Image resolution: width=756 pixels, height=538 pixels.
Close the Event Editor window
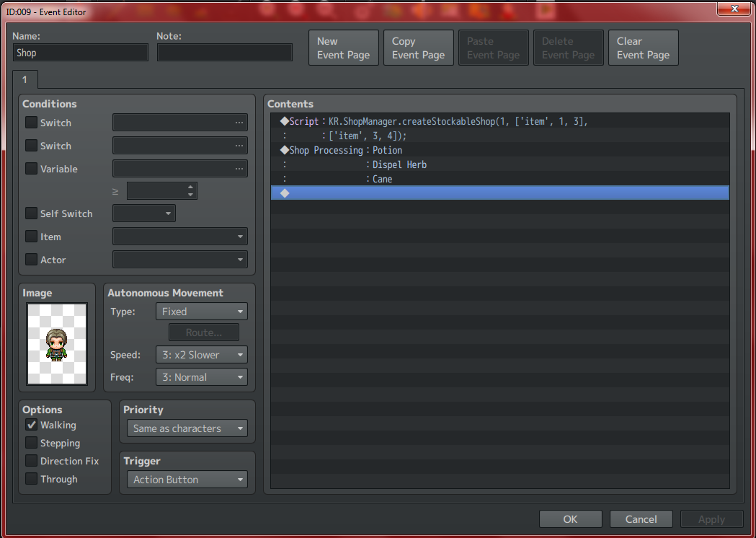click(734, 9)
